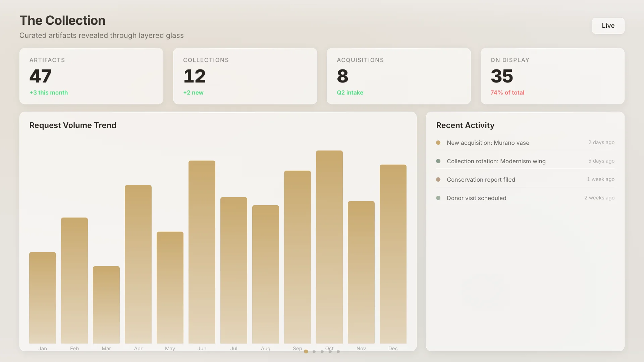644x362 pixels.
Task: Click the February bar in the chart
Action: tap(74, 281)
